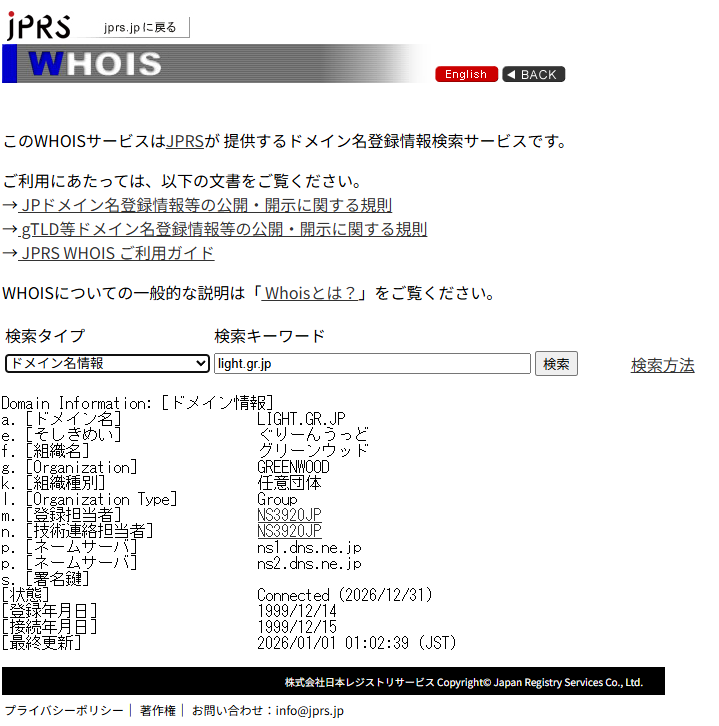
Task: Click the ぐりーんうっど reading value
Action: coord(313,434)
